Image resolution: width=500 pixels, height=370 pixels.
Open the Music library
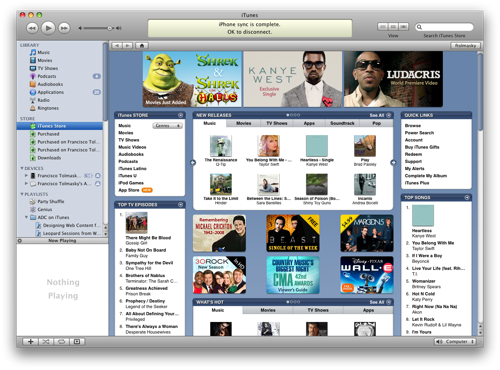tap(43, 52)
